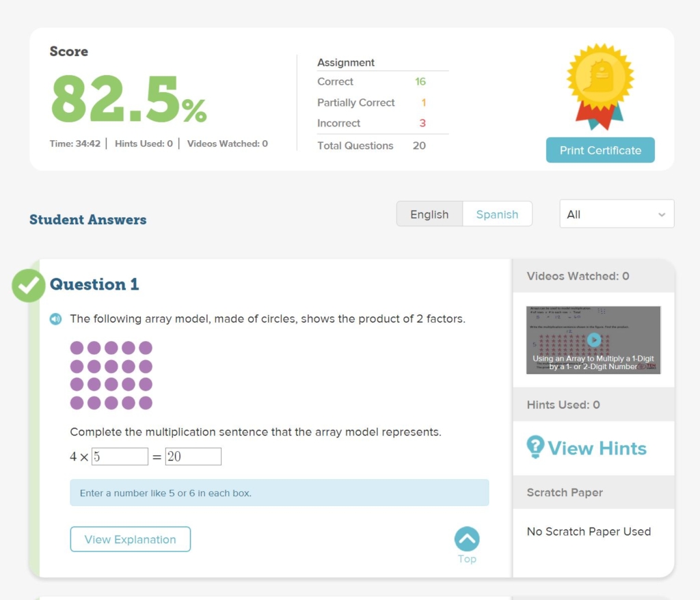Switch the answers language to Spanish

pyautogui.click(x=498, y=214)
